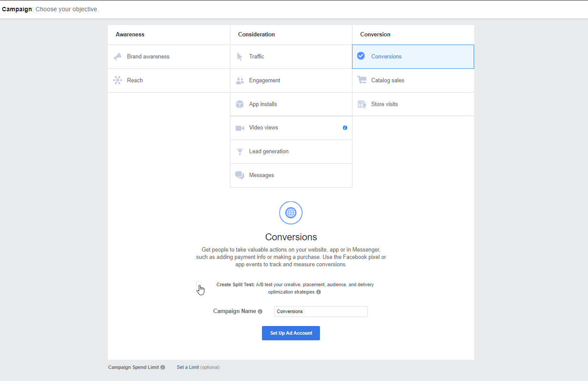Select the Conversions objective

[413, 57]
